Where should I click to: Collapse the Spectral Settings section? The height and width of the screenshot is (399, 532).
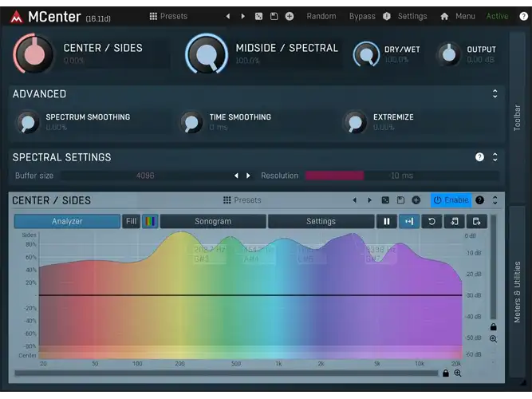tap(495, 157)
